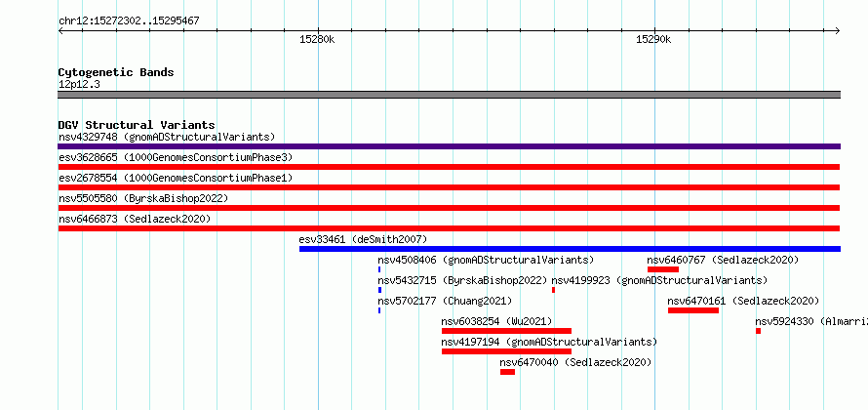Open esv3628665 1000GenomesConsortiumPhase3 label
Viewport: 868px width, 410px height.
[176, 157]
